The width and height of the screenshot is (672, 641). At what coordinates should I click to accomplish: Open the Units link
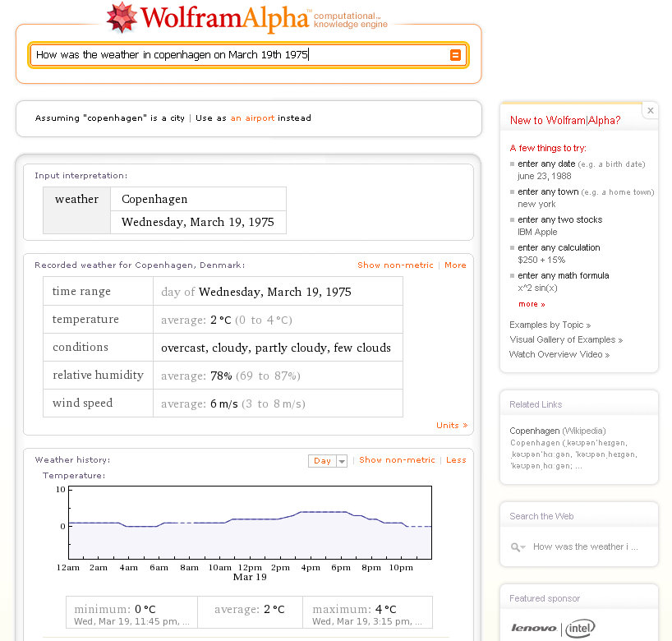(x=452, y=426)
